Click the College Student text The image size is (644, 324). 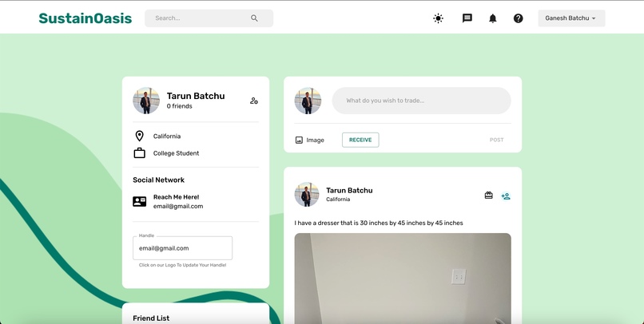coord(177,153)
